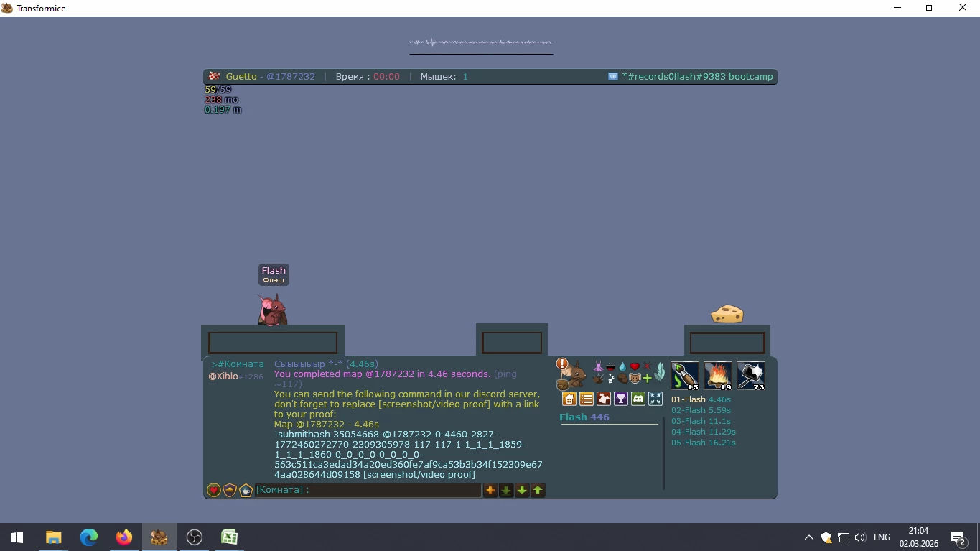Viewport: 980px width, 551px height.
Task: Select the >#Комната chat tab
Action: 238,364
